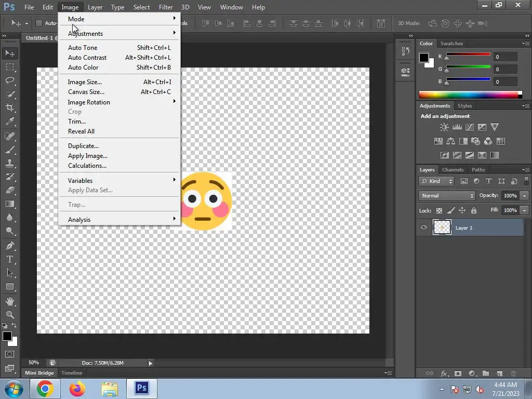
Task: Switch to the Swatches tab
Action: coord(451,44)
